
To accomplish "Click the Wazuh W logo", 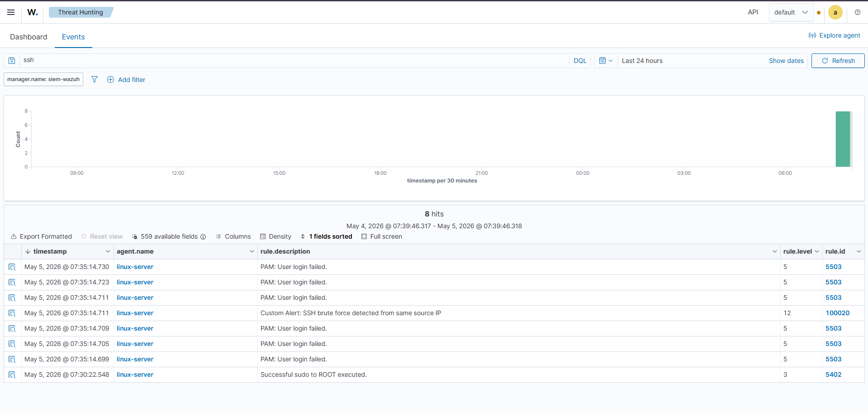I will [x=33, y=12].
